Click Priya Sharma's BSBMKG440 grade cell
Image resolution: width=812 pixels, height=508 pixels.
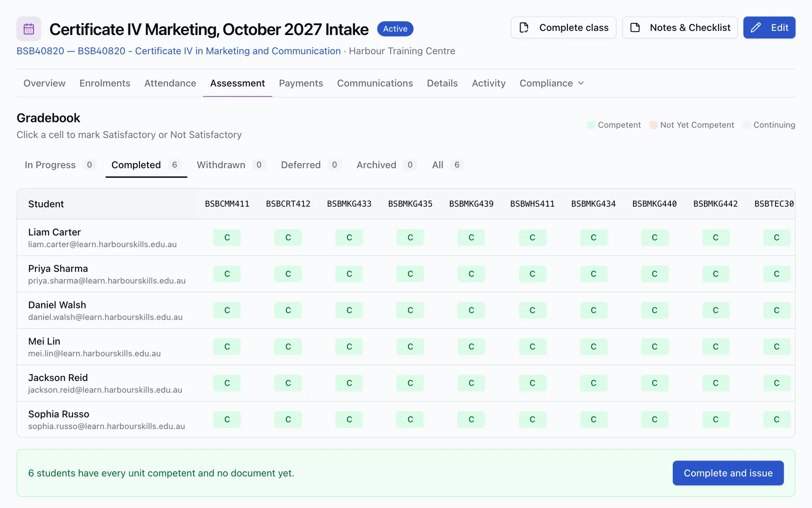click(x=654, y=274)
